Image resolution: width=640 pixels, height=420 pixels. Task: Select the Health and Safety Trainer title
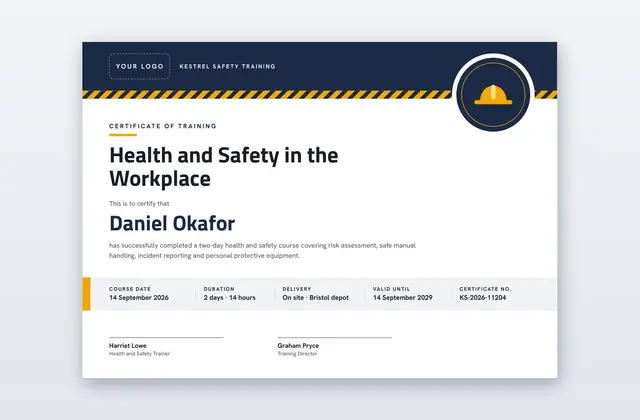[139, 354]
